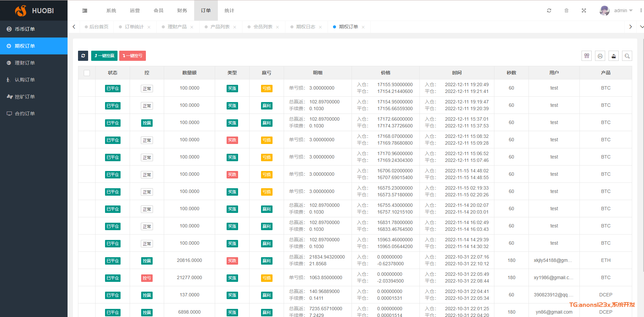Expand the tab options chevron

coord(642,27)
